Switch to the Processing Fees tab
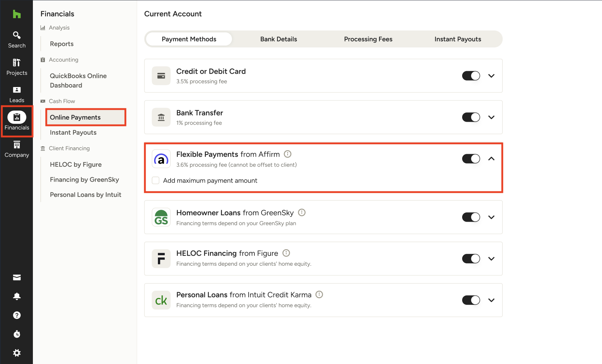602x364 pixels. pos(368,39)
